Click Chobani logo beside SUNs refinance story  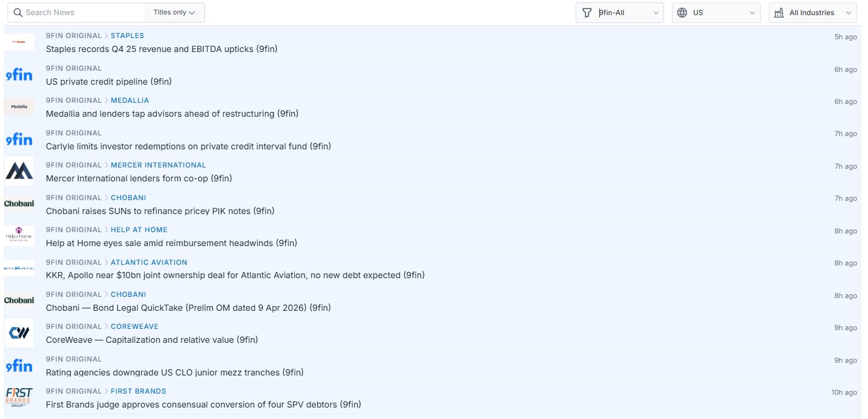[19, 204]
